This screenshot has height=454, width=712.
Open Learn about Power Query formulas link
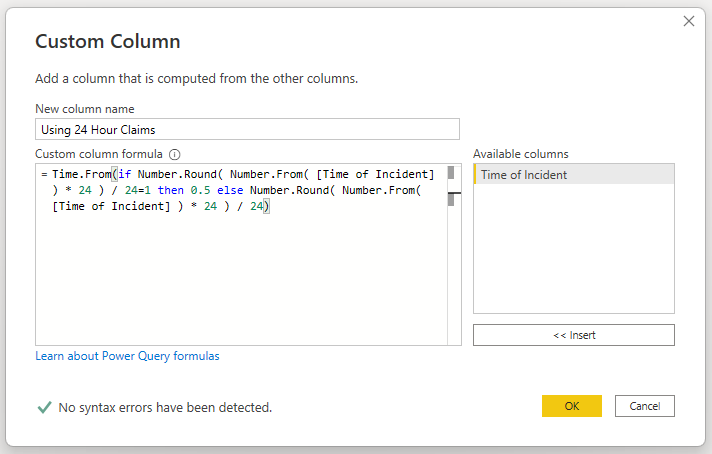point(128,356)
